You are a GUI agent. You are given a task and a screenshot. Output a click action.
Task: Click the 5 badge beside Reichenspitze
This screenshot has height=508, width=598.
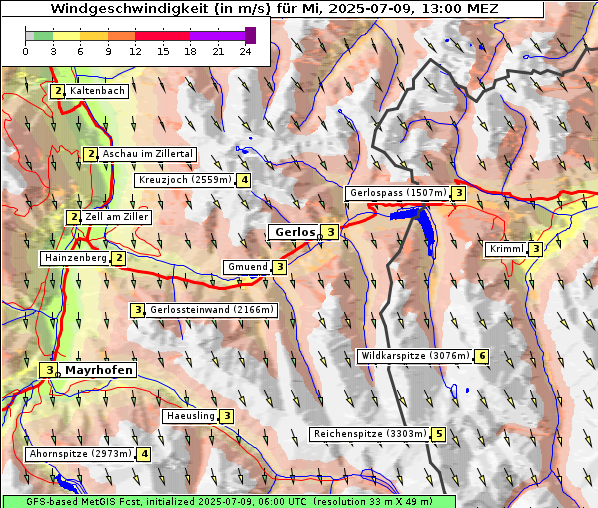click(439, 434)
